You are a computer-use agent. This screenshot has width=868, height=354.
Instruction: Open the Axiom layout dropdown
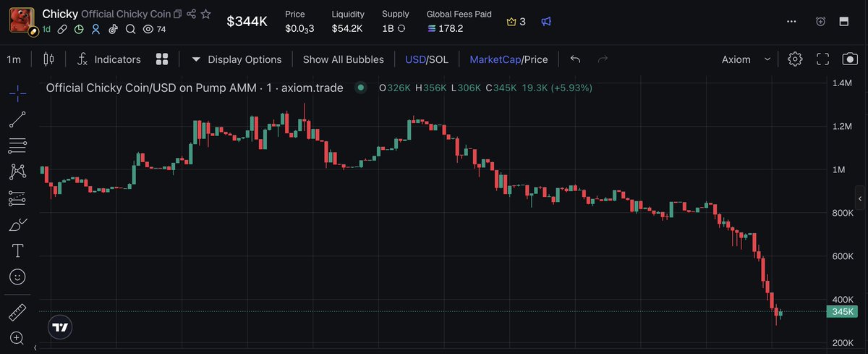[x=746, y=59]
